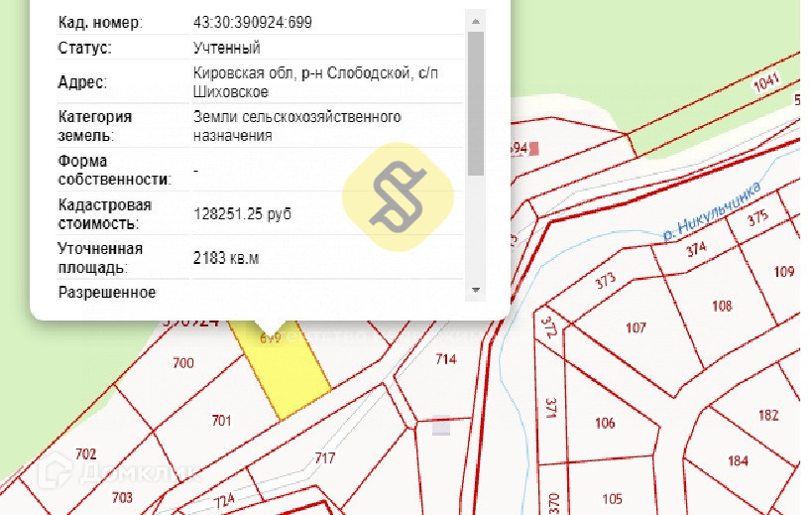Image resolution: width=812 pixels, height=515 pixels.
Task: Select parcel 106 on map
Action: pos(605,423)
